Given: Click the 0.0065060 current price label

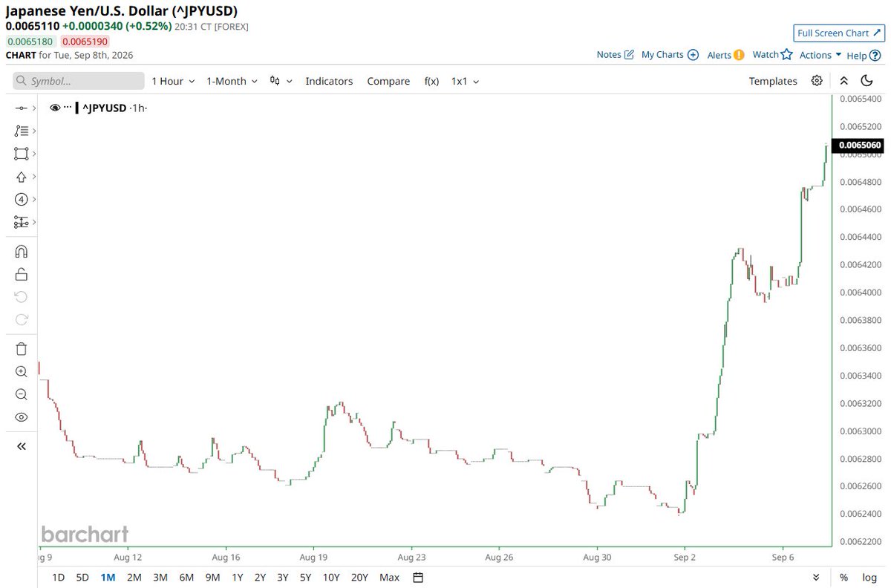Looking at the screenshot, I should pyautogui.click(x=859, y=146).
